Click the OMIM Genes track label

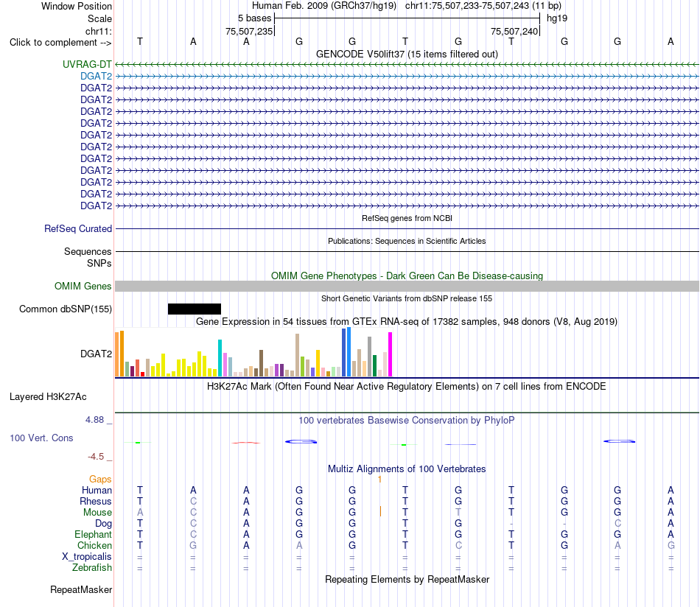pyautogui.click(x=83, y=286)
